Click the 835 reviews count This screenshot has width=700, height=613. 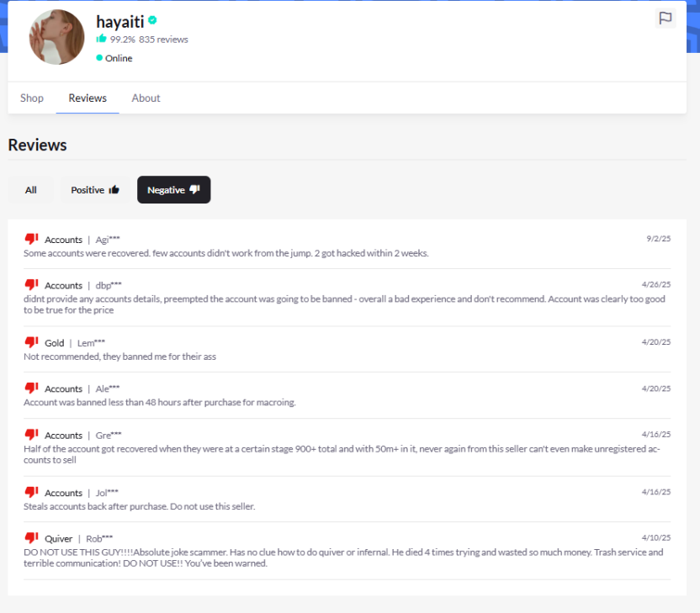[163, 40]
